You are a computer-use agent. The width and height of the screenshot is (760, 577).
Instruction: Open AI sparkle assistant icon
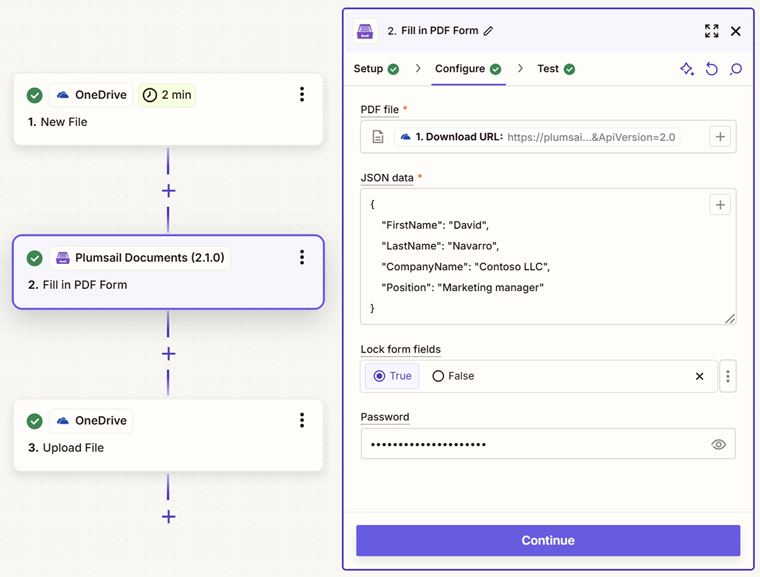pos(687,69)
